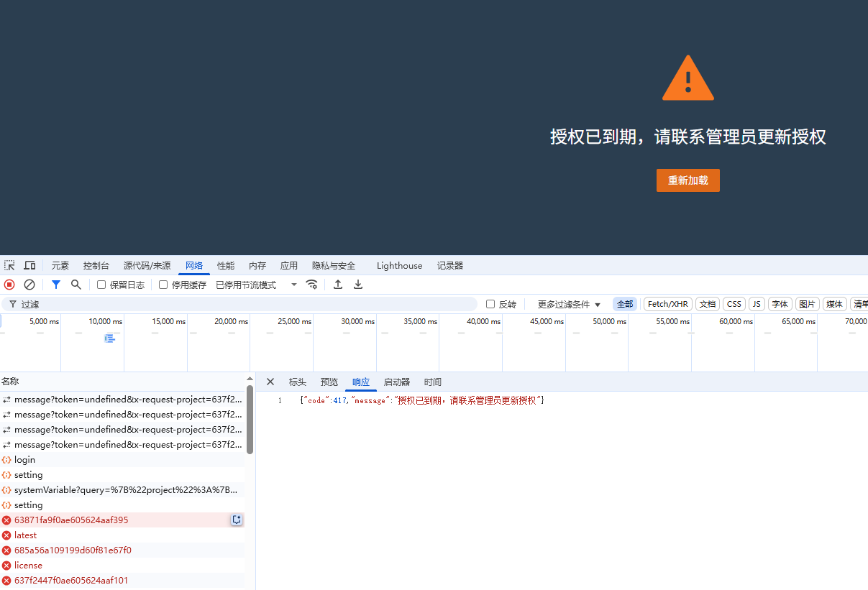Show the 预览 details tab
The image size is (868, 590).
(x=329, y=382)
